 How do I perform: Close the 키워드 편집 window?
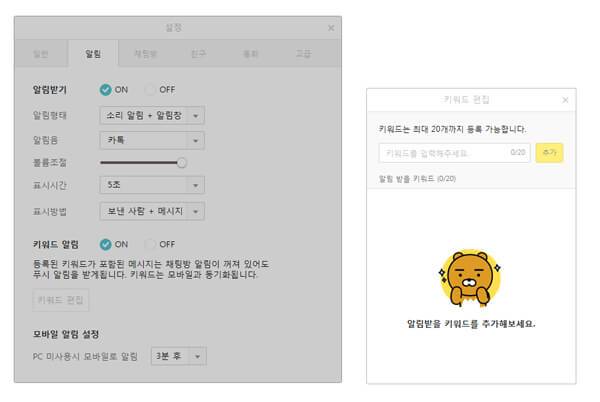565,100
